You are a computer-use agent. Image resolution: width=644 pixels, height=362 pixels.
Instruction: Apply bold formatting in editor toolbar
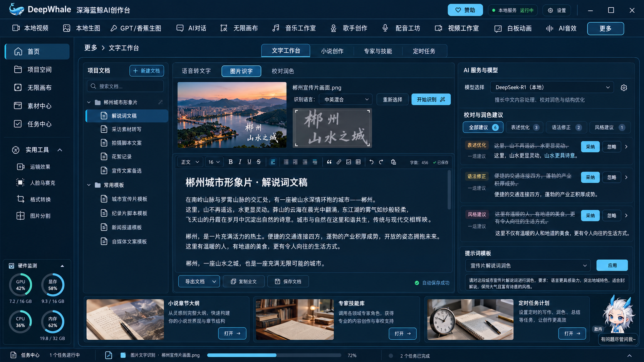(x=230, y=162)
